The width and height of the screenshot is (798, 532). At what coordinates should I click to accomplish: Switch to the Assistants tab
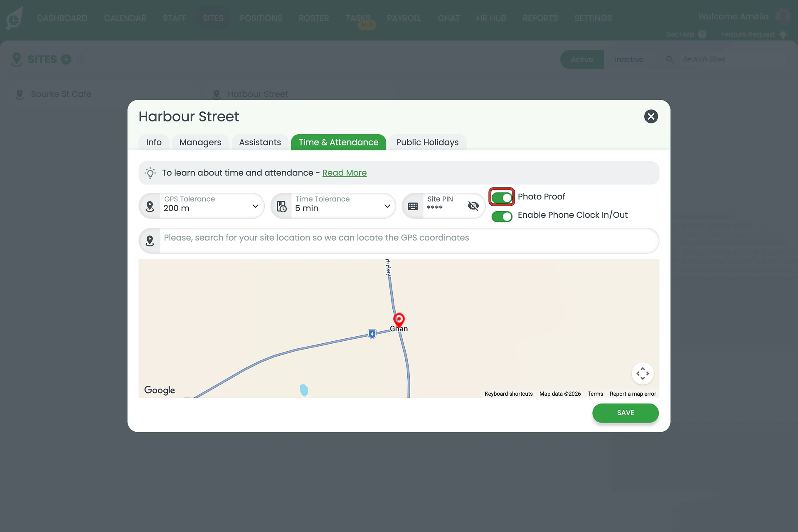click(x=260, y=143)
